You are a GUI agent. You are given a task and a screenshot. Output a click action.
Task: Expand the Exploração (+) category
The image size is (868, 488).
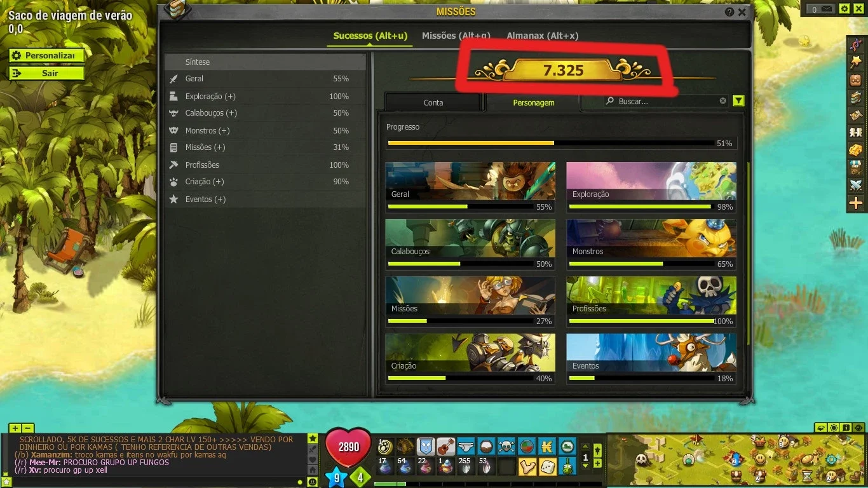265,96
